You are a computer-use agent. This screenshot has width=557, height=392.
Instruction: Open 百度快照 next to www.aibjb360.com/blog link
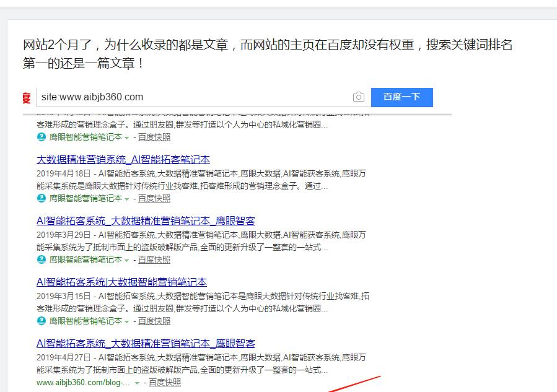pyautogui.click(x=165, y=383)
